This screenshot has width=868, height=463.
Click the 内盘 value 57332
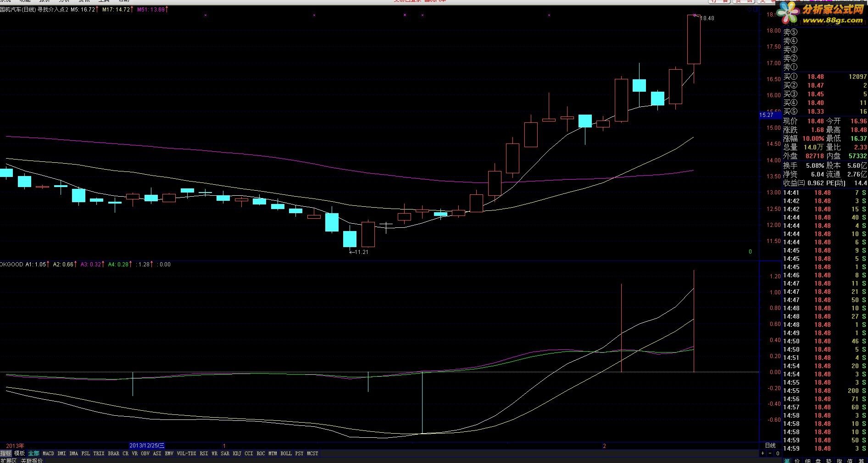point(857,156)
